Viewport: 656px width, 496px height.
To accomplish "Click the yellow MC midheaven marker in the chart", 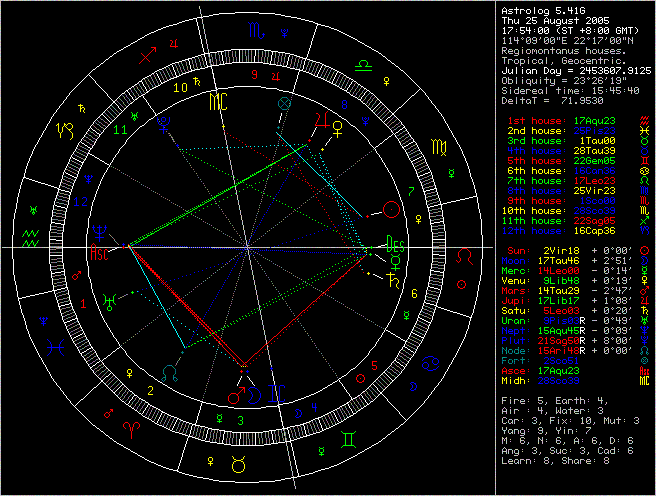I will click(217, 102).
